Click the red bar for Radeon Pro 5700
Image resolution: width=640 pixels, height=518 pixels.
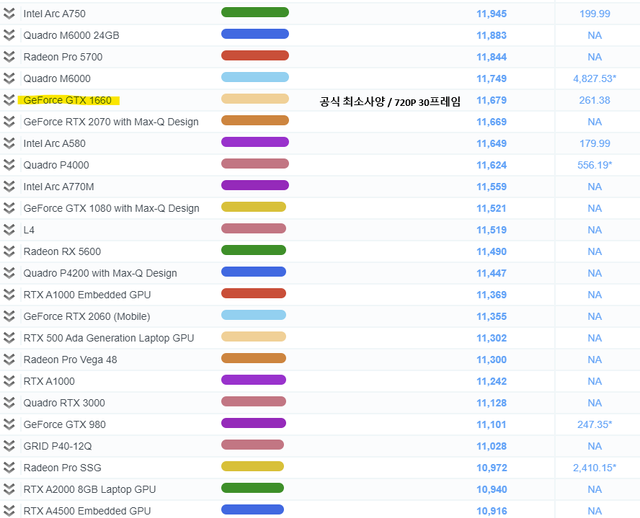pyautogui.click(x=254, y=56)
